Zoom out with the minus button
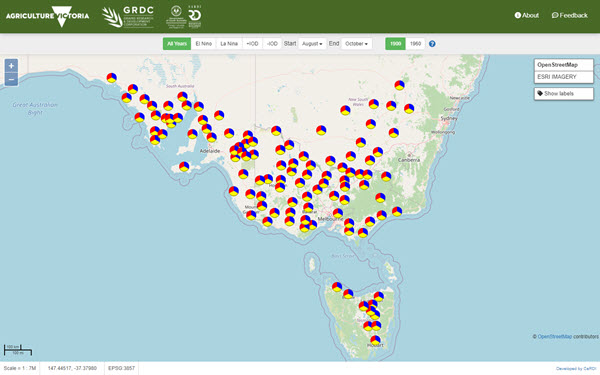600x375 pixels. coord(11,79)
